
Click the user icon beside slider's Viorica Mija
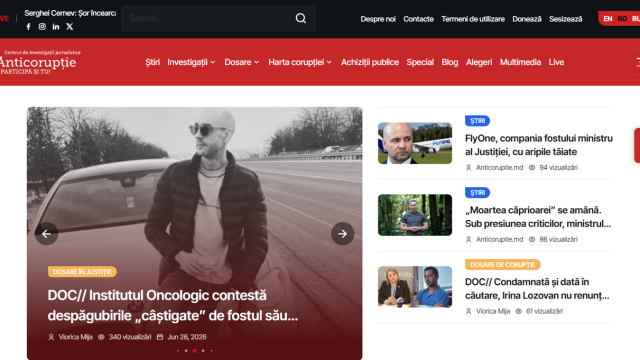click(x=51, y=337)
